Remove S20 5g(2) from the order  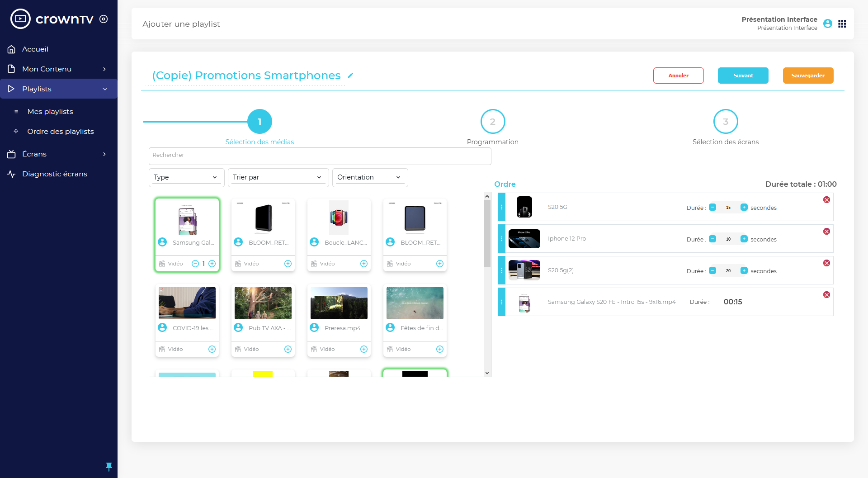[826, 263]
